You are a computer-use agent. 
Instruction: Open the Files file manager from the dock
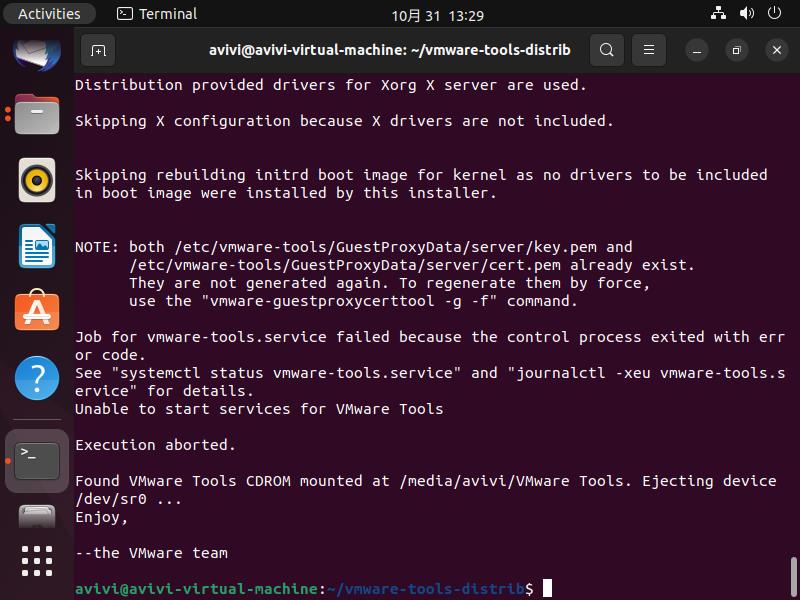point(37,114)
